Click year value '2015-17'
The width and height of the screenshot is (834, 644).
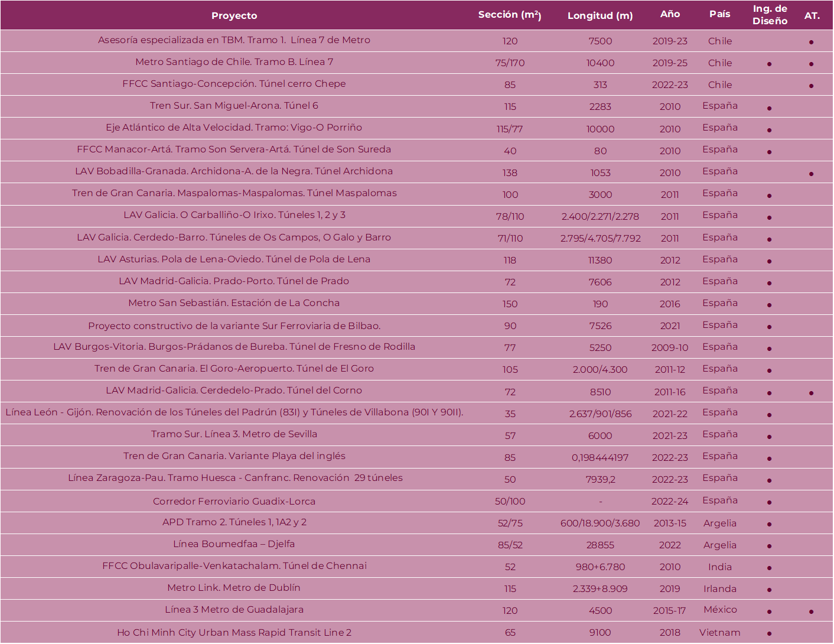pyautogui.click(x=670, y=611)
